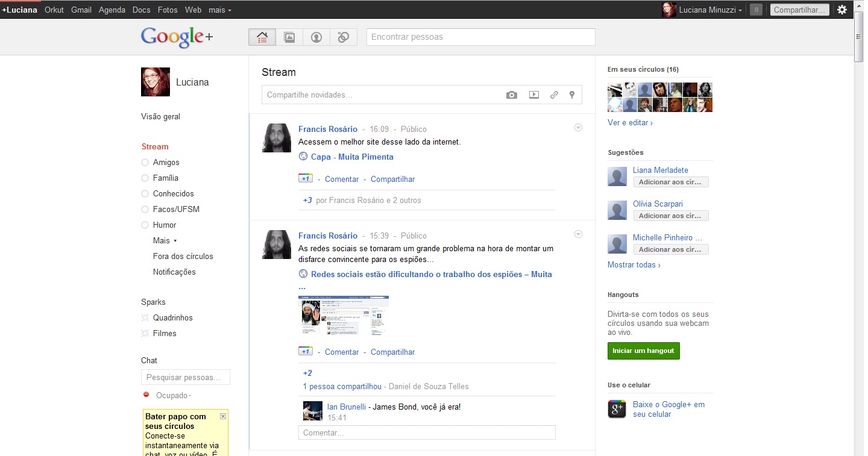
Task: Click Iniciar um hangout button
Action: click(x=643, y=351)
